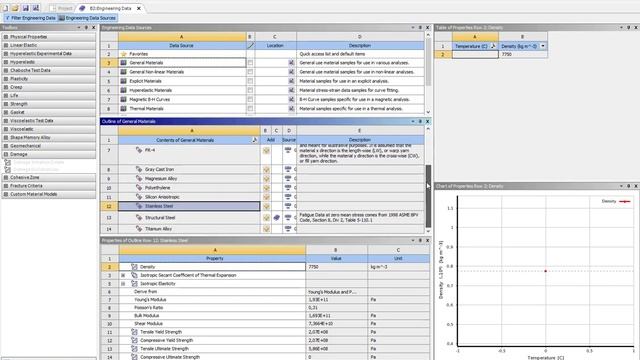Open Derive from dropdown value
This screenshot has height=360, width=640.
[x=336, y=292]
